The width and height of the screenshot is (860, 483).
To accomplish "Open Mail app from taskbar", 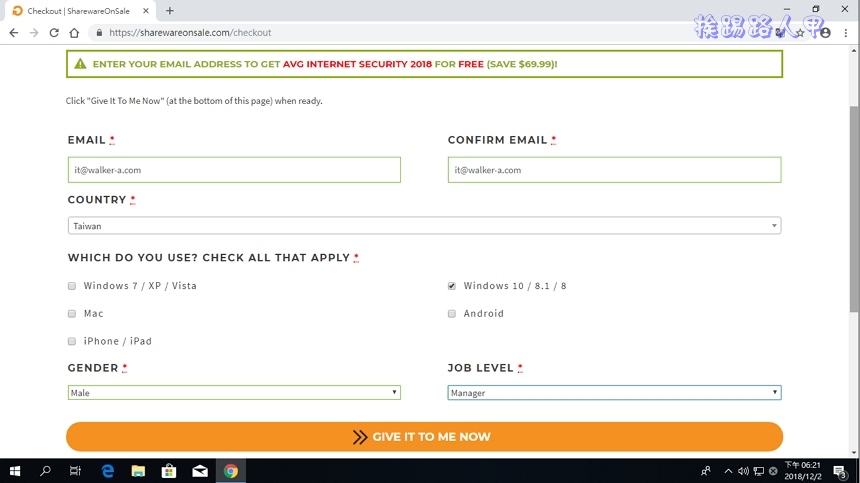I will [x=200, y=471].
